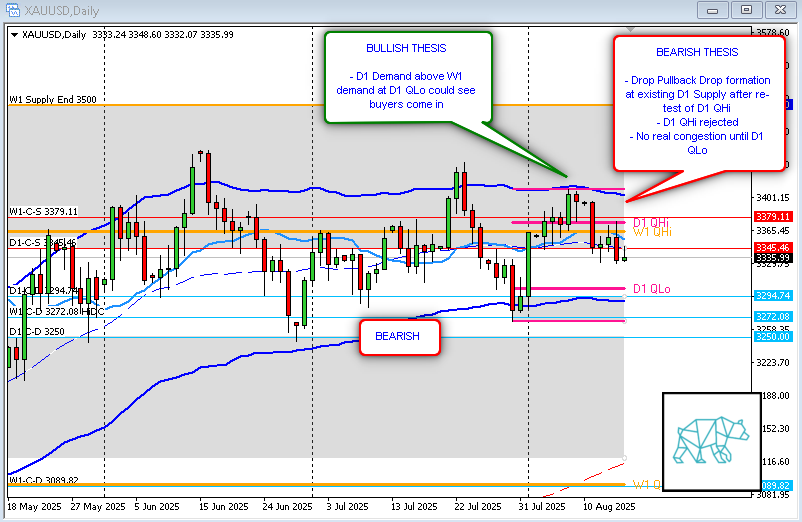This screenshot has width=802, height=522.
Task: Select the BULLISH THESIS green callout box
Action: (406, 76)
